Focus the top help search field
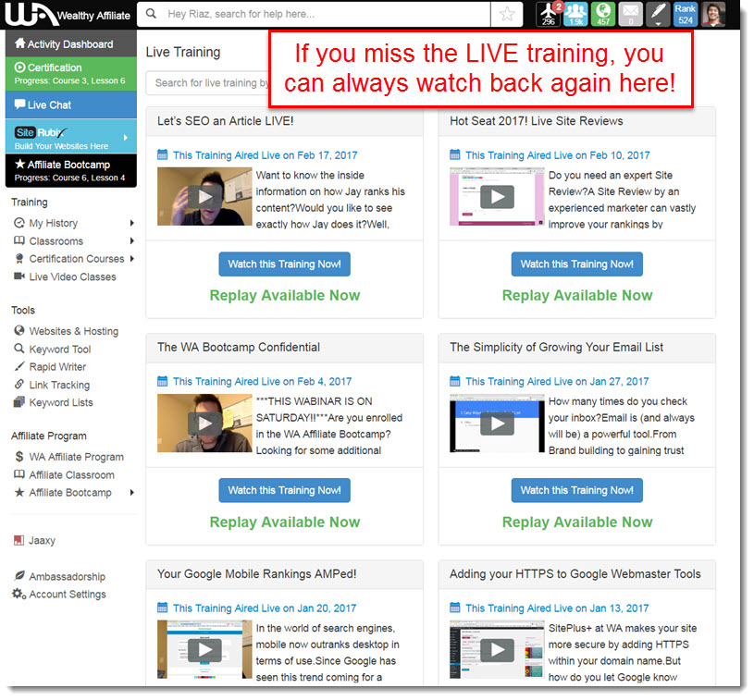Screen dimensions: 754x700 [314, 14]
